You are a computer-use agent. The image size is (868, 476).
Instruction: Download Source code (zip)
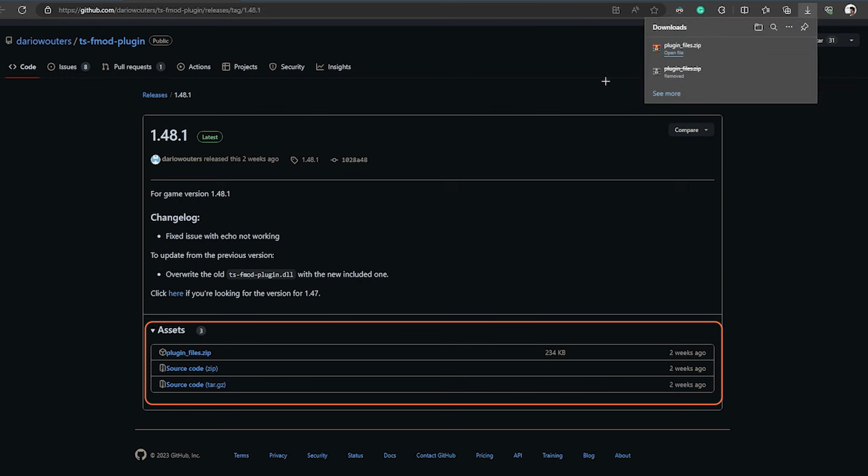point(192,368)
